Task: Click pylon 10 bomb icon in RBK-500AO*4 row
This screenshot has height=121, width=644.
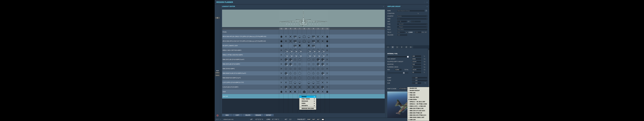Action: tap(286, 73)
